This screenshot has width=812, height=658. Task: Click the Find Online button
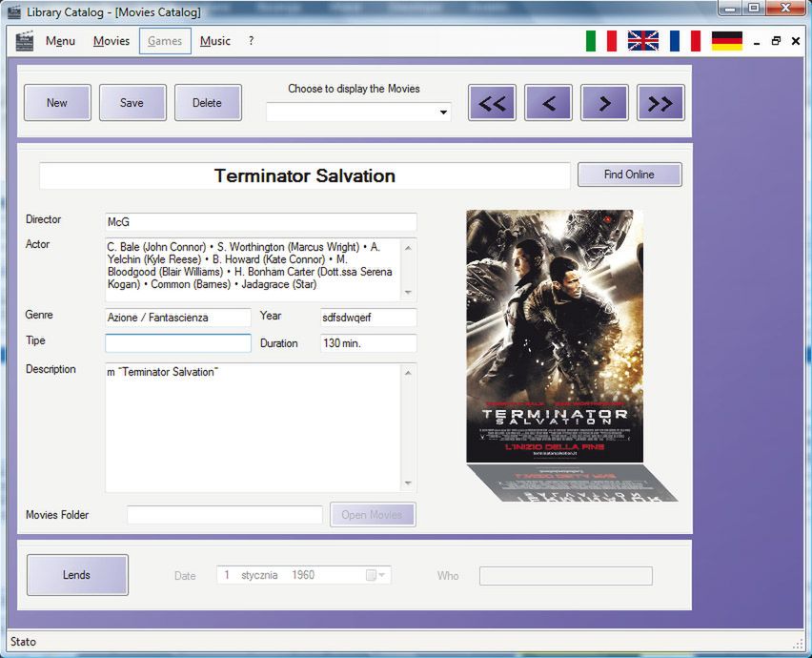click(x=630, y=175)
